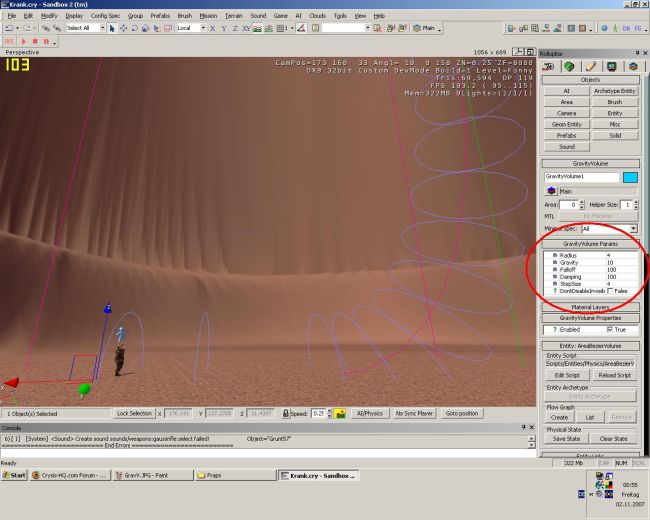Switch to Layers tab in RollupBar
The image size is (650, 520).
[x=633, y=66]
